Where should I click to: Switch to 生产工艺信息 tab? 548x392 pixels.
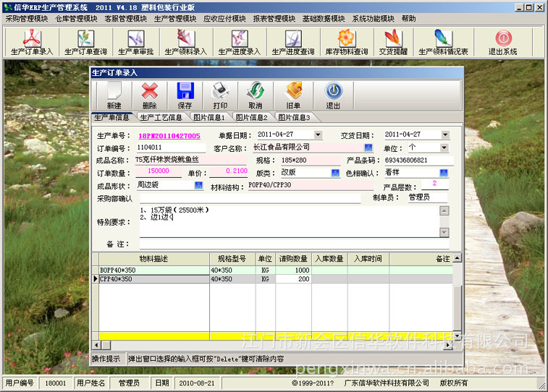[x=161, y=118]
